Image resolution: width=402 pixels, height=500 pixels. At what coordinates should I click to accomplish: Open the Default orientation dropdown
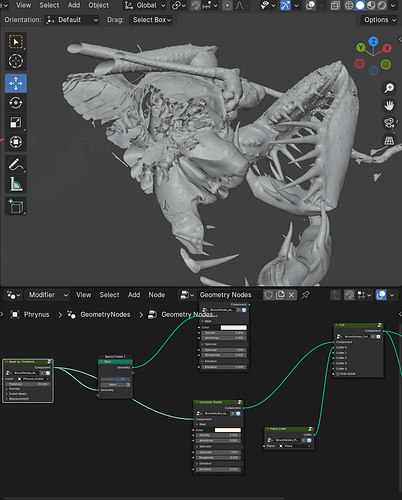(x=72, y=20)
